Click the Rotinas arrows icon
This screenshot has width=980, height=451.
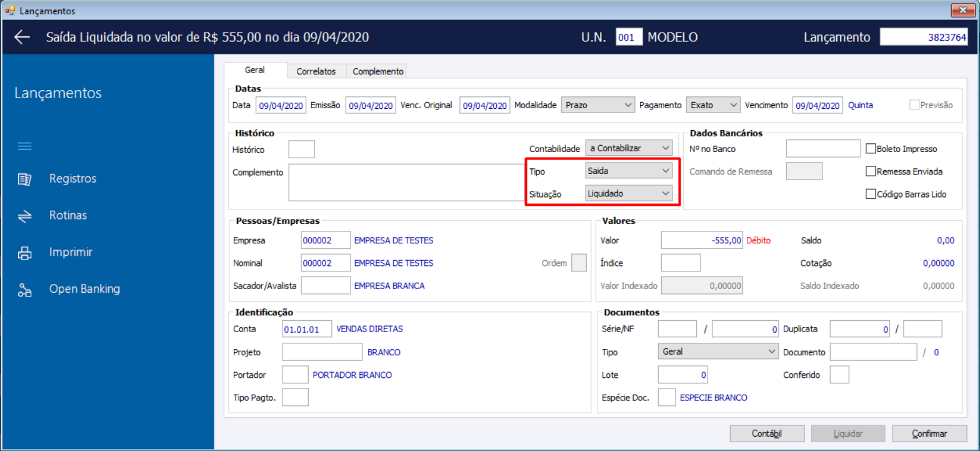click(x=25, y=216)
